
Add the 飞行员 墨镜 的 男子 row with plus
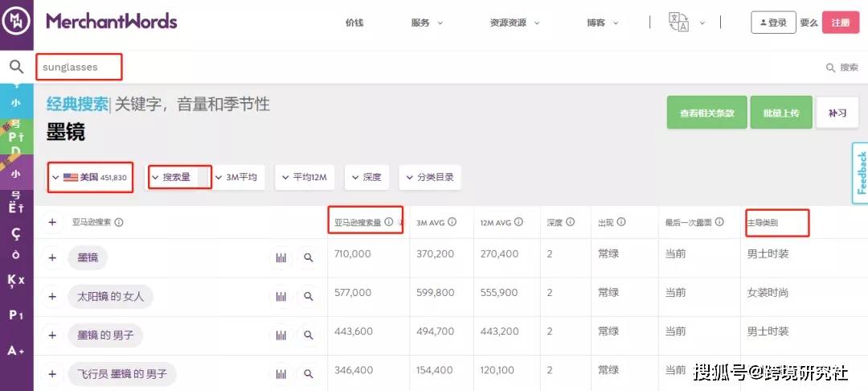point(52,374)
